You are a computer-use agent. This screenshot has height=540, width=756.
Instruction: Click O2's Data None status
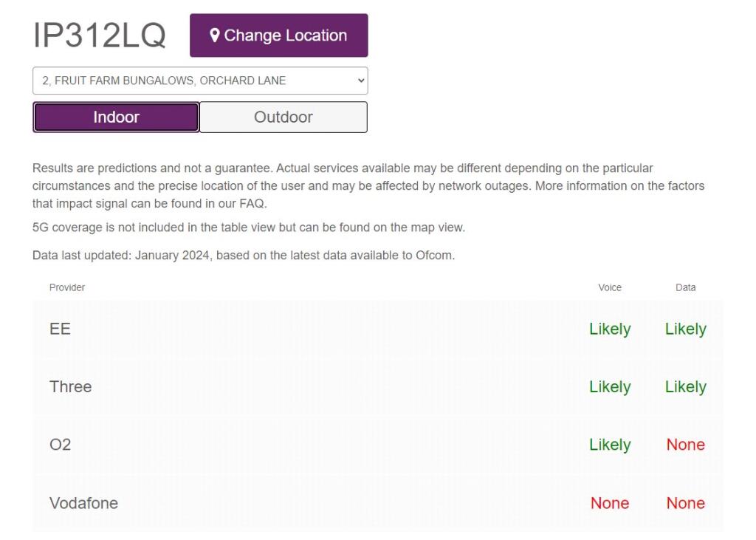point(685,445)
